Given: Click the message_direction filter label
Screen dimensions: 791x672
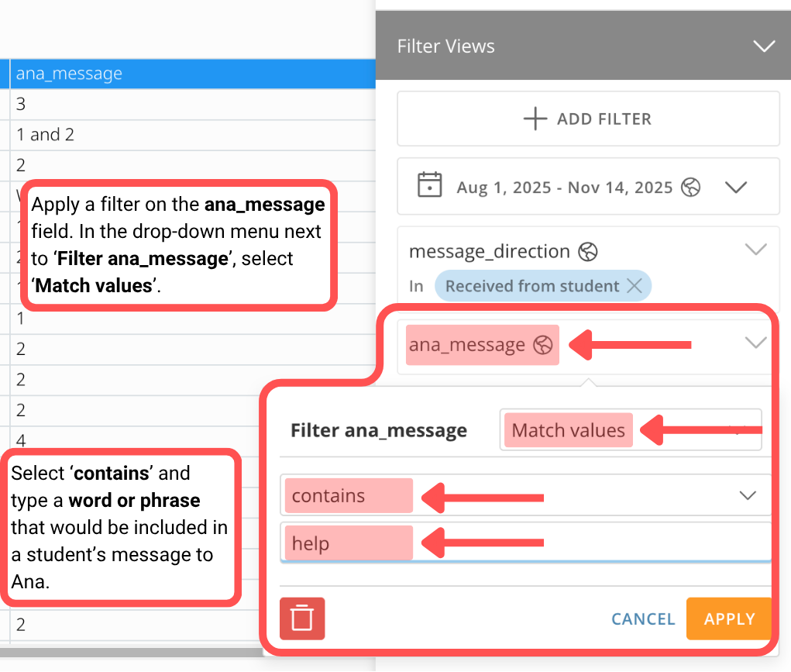Looking at the screenshot, I should (490, 251).
